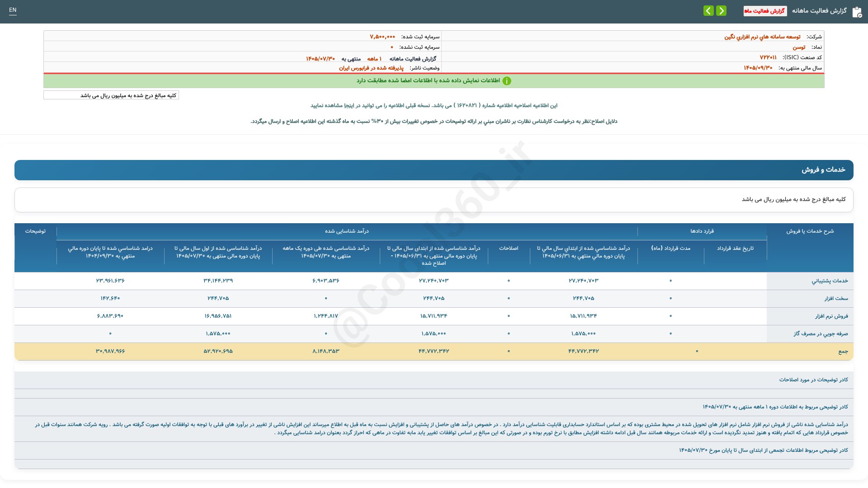Click the 'اصلاحات' column header
868x488 pixels.
[x=509, y=248]
